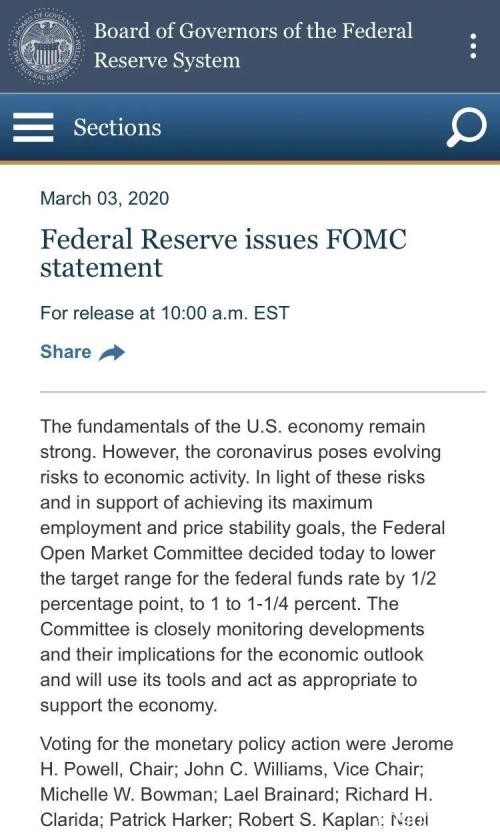Click the March 03, 2020 date
This screenshot has height=836, width=500.
[x=104, y=198]
